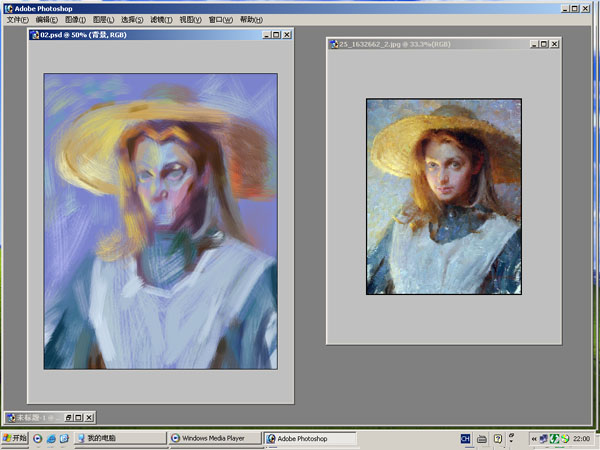Open the 选择(S) Select menu

pyautogui.click(x=132, y=20)
